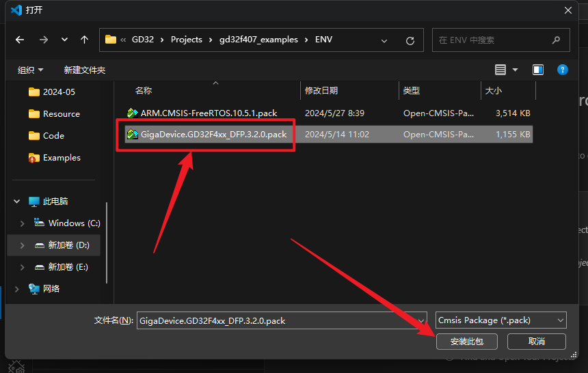Collapse the 此电脑 (This PC) tree node
Image resolution: width=588 pixels, height=373 pixels.
point(17,202)
